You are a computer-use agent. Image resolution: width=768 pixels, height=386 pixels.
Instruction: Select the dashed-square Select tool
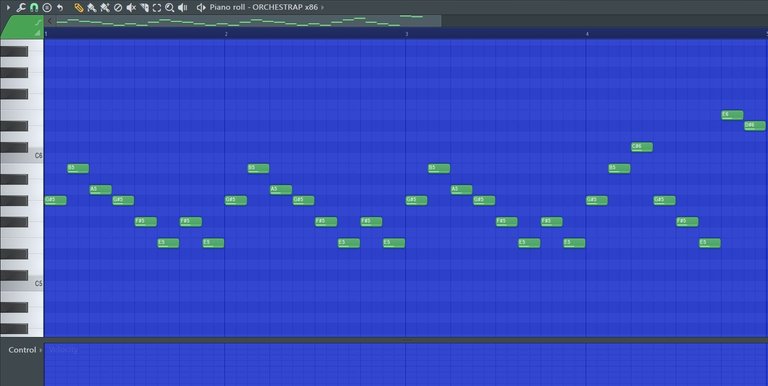pyautogui.click(x=157, y=7)
